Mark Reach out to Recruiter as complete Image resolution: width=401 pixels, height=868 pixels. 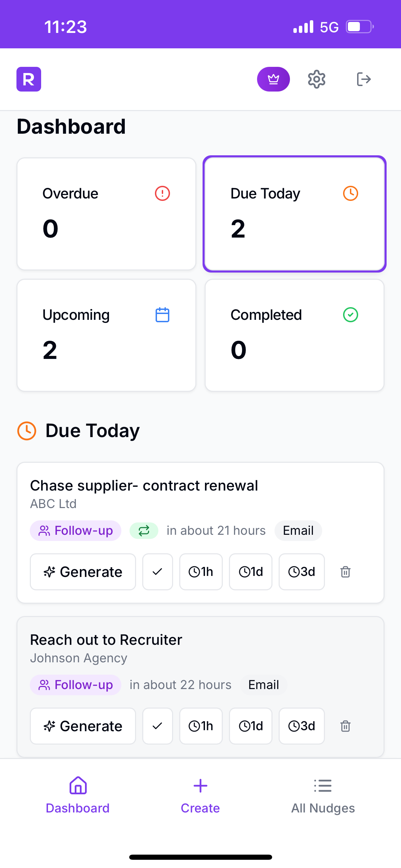[157, 726]
